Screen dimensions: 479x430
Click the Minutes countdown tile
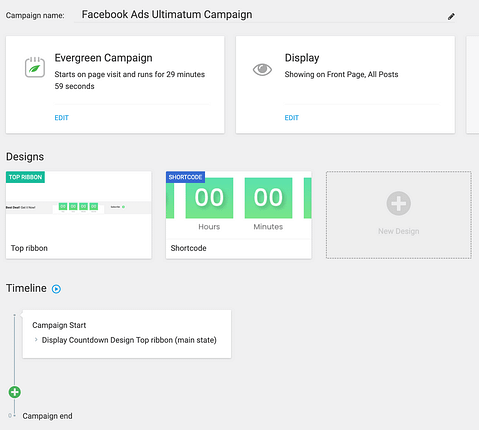[x=268, y=198]
